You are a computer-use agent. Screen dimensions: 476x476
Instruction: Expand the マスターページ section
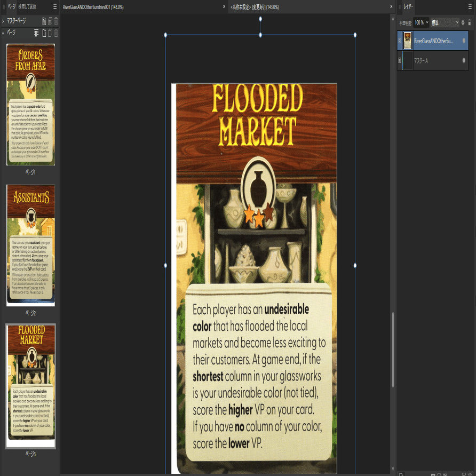click(3, 21)
